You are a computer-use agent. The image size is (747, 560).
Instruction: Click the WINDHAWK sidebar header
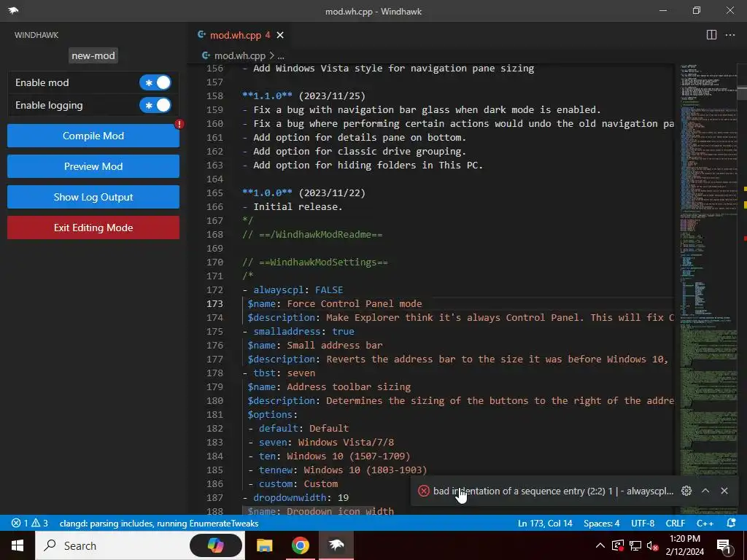36,35
